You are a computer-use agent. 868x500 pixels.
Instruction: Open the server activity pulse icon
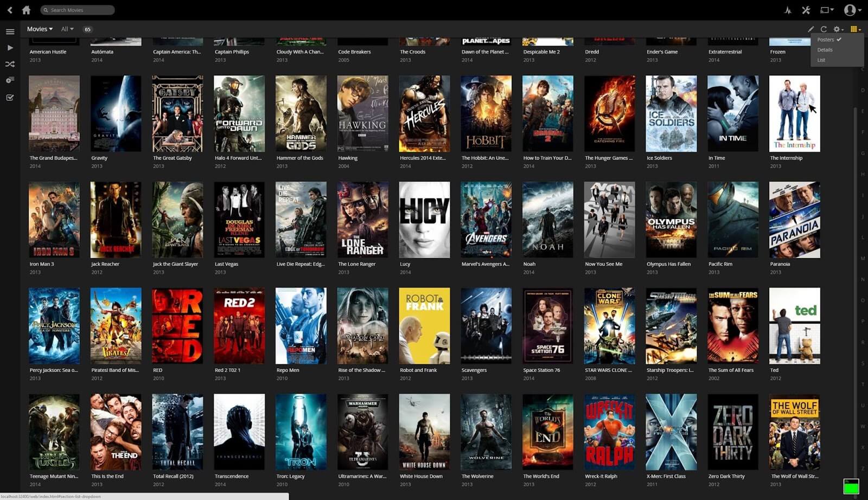coord(788,10)
